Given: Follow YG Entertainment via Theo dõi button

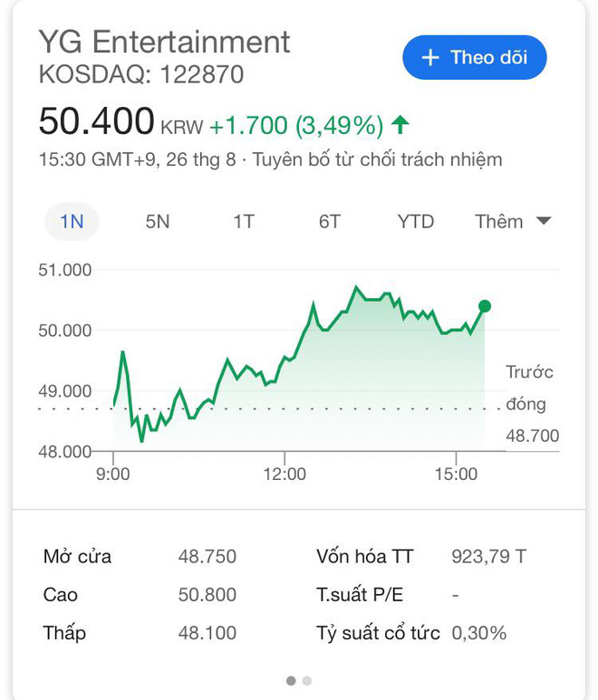Looking at the screenshot, I should (x=474, y=58).
